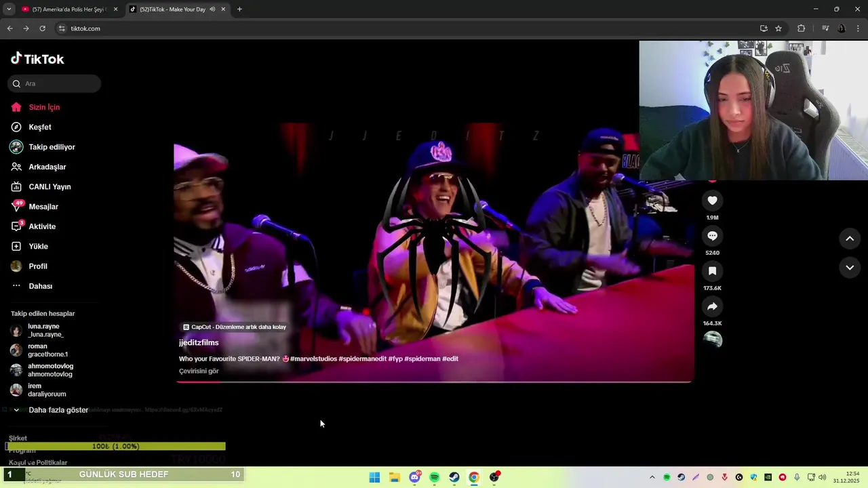Open the spinning sound disc thumbnail
This screenshot has width=868, height=488.
click(712, 340)
